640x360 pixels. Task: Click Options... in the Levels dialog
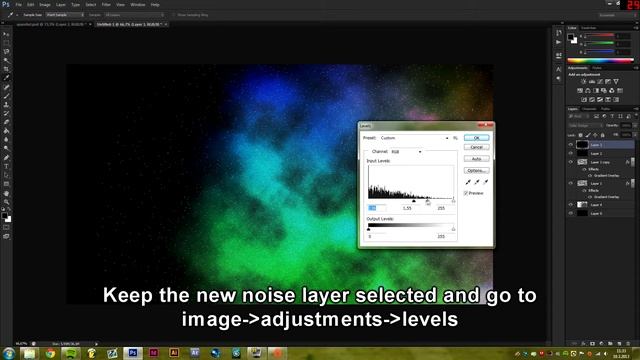click(x=476, y=171)
